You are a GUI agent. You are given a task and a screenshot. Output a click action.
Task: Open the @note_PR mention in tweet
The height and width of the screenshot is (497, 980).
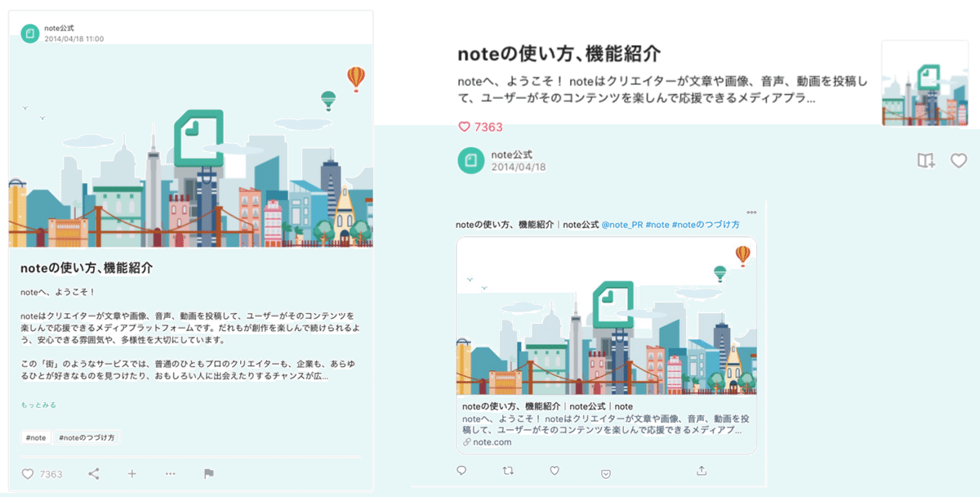coord(621,224)
